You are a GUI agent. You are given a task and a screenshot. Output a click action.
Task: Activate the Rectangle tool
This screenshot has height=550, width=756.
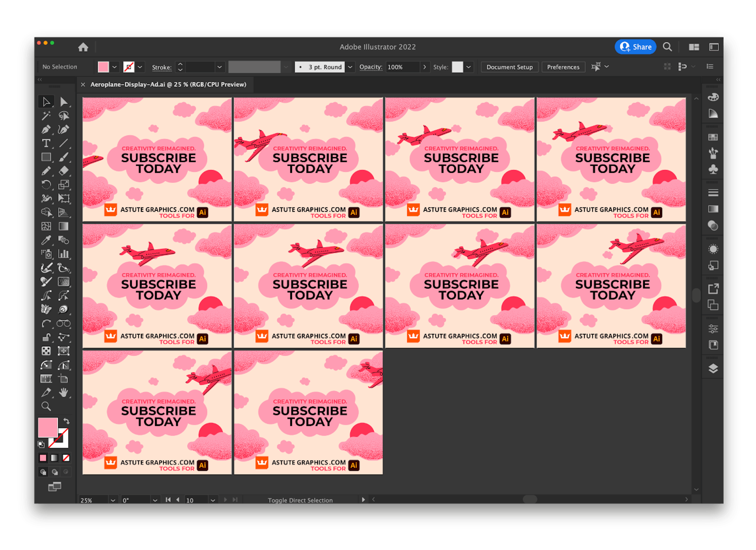pos(47,157)
